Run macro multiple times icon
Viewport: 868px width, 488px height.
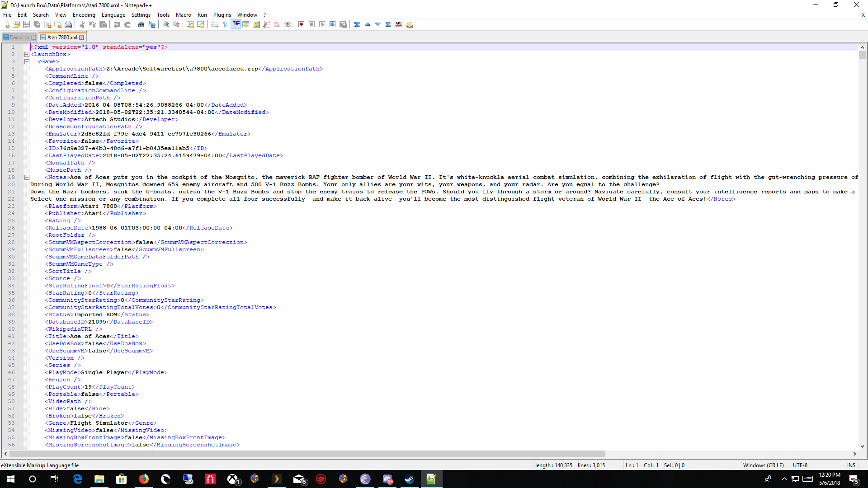333,24
